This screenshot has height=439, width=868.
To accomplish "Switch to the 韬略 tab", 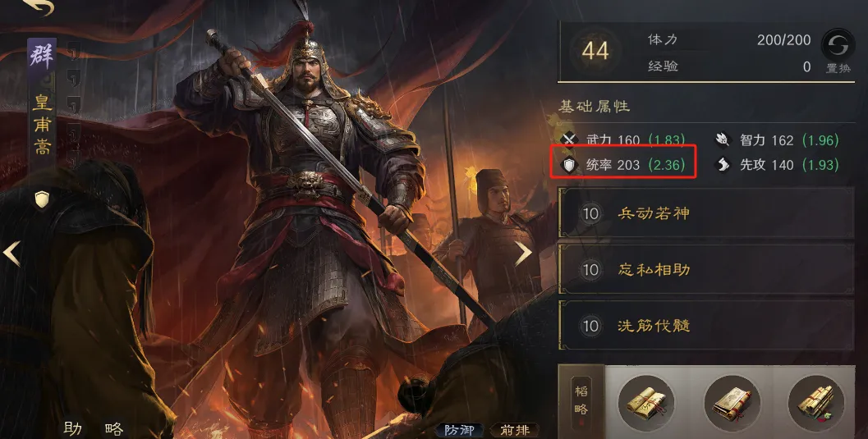I will [581, 401].
